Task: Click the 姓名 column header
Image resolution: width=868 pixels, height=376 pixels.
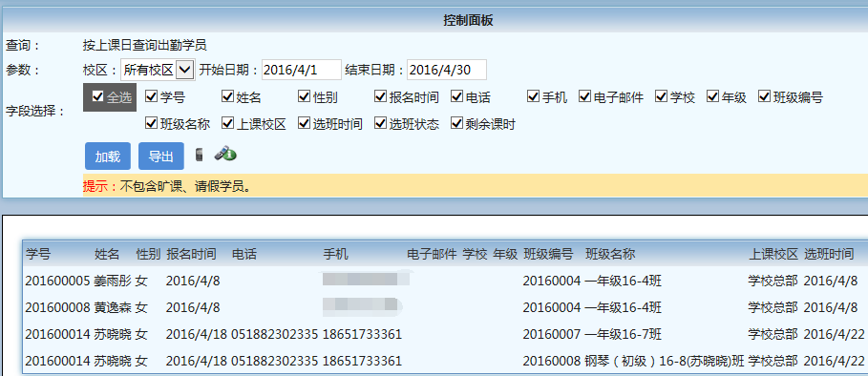Action: (107, 255)
